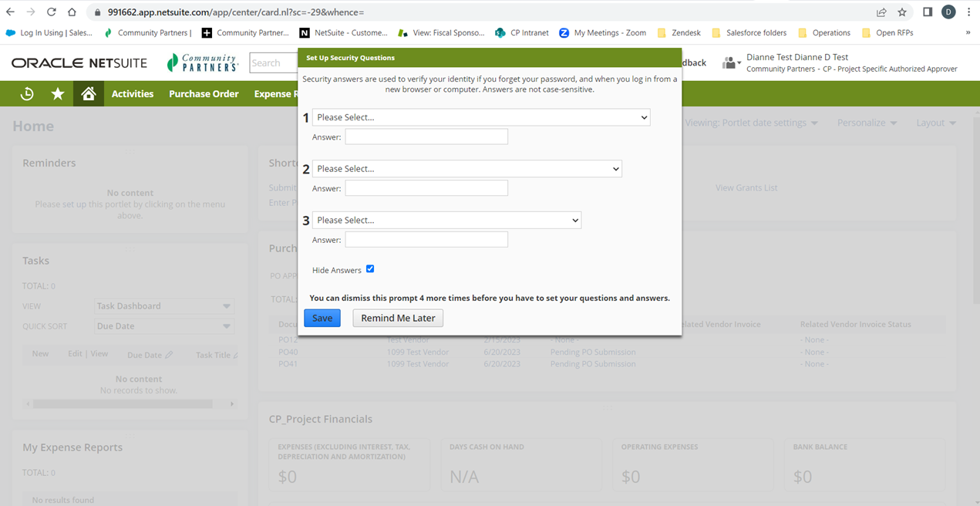
Task: Expand security question 3 dropdown
Action: (x=446, y=221)
